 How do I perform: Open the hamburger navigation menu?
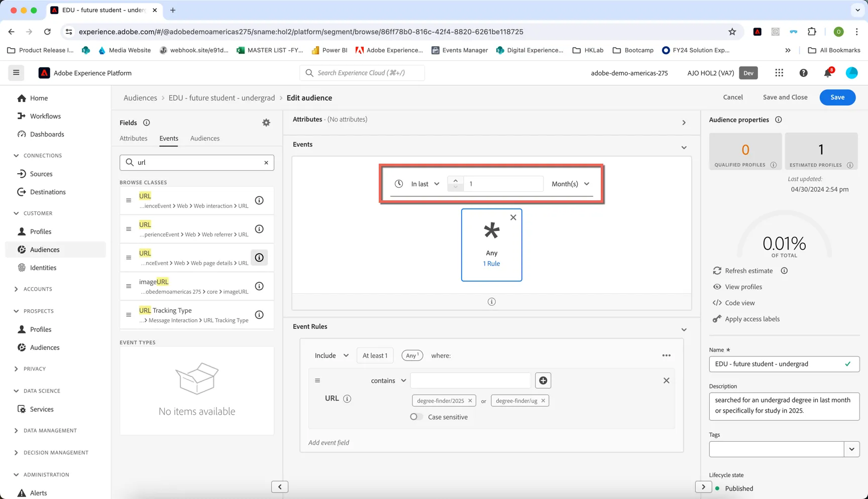(16, 73)
